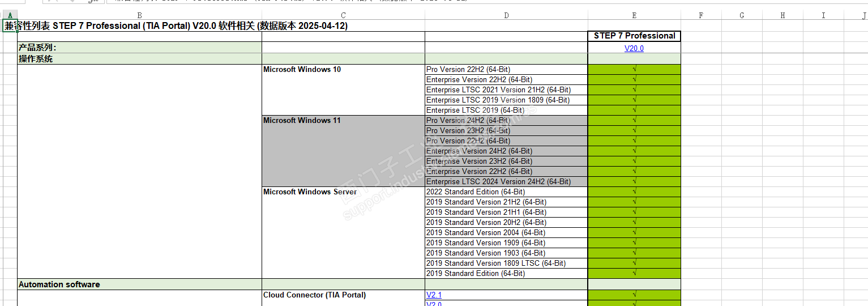Select the 2019 Standard Edition cell

tap(506, 274)
